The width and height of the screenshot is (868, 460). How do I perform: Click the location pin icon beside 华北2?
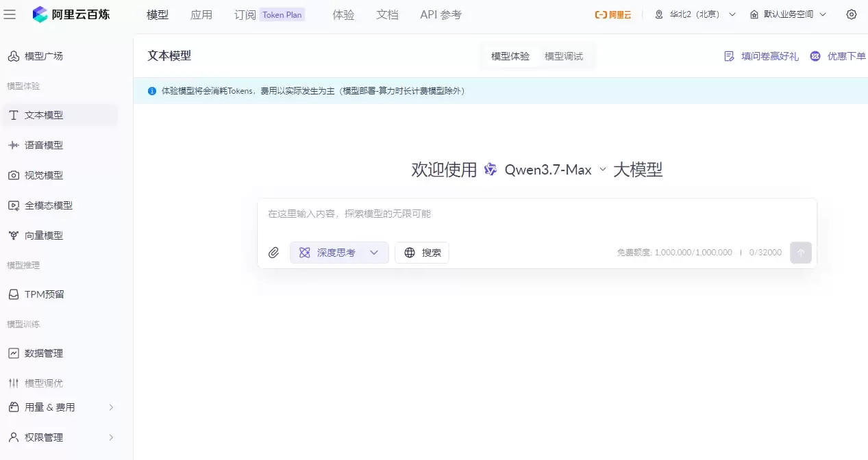(659, 14)
